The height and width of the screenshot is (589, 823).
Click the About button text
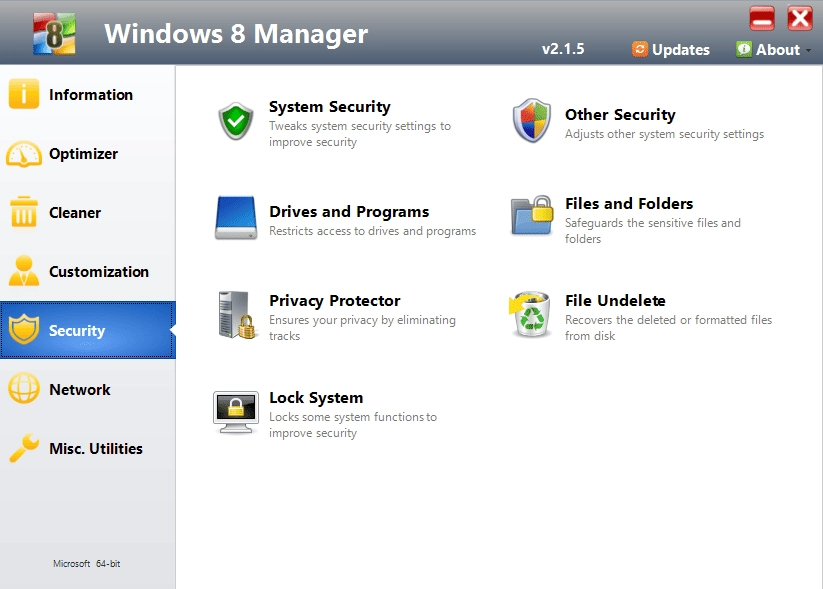click(778, 50)
